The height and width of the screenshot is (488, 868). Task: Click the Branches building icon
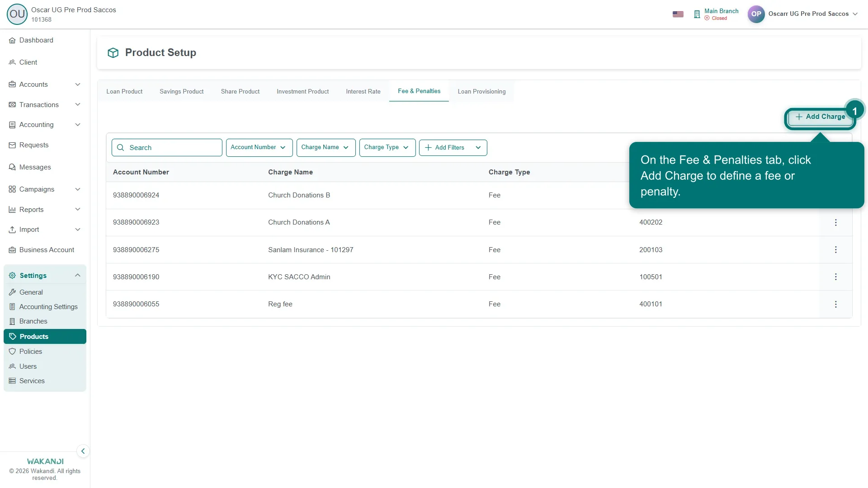(12, 321)
